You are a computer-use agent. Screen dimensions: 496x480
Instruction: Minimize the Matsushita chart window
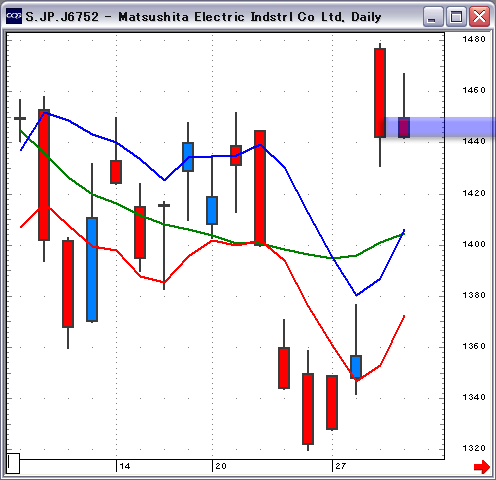[x=433, y=16]
